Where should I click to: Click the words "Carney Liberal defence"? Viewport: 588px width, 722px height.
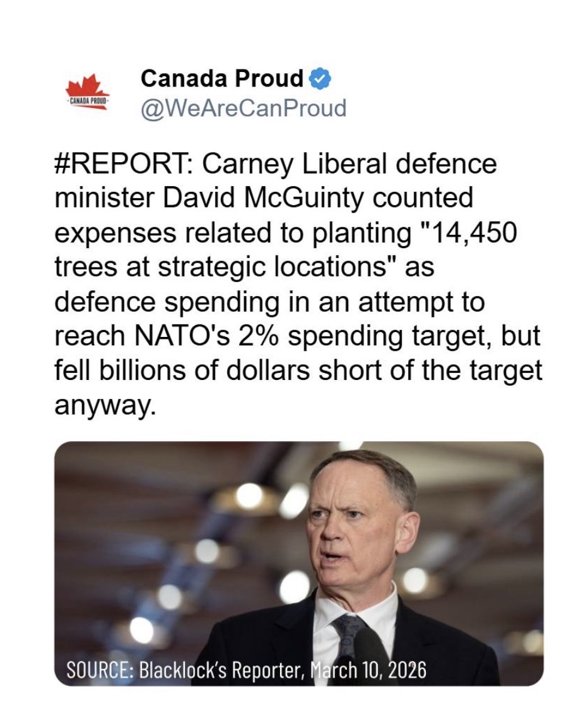349,164
